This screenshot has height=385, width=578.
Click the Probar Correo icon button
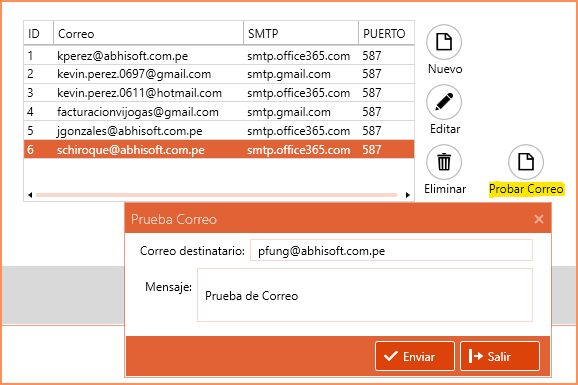526,162
